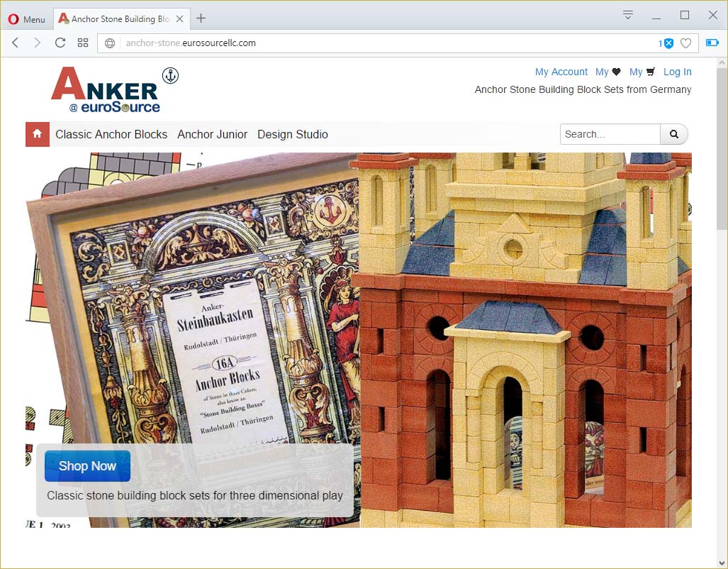
Task: Click the Anker euroSource logo
Action: click(114, 89)
